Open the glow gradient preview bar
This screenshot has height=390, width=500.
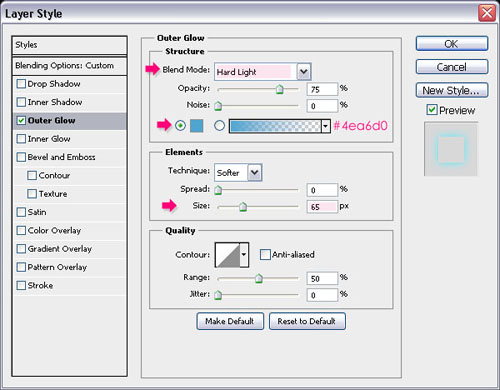click(x=275, y=126)
